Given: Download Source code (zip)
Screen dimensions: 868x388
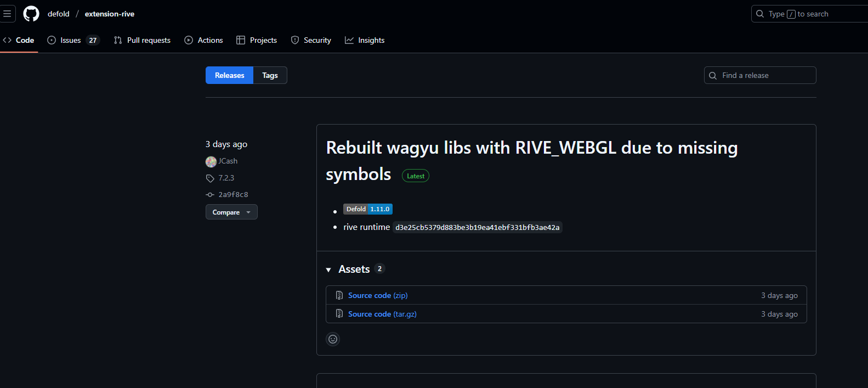Looking at the screenshot, I should tap(378, 295).
